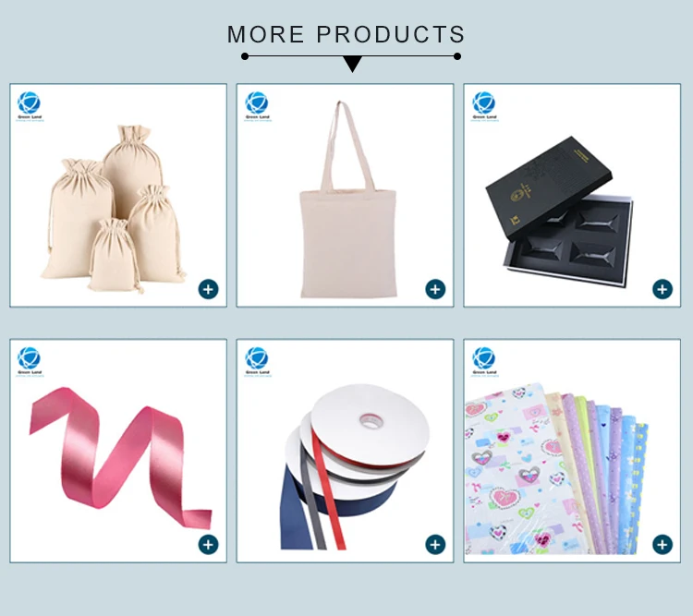Open the ribbon spools product image
693x616 pixels.
click(x=355, y=466)
